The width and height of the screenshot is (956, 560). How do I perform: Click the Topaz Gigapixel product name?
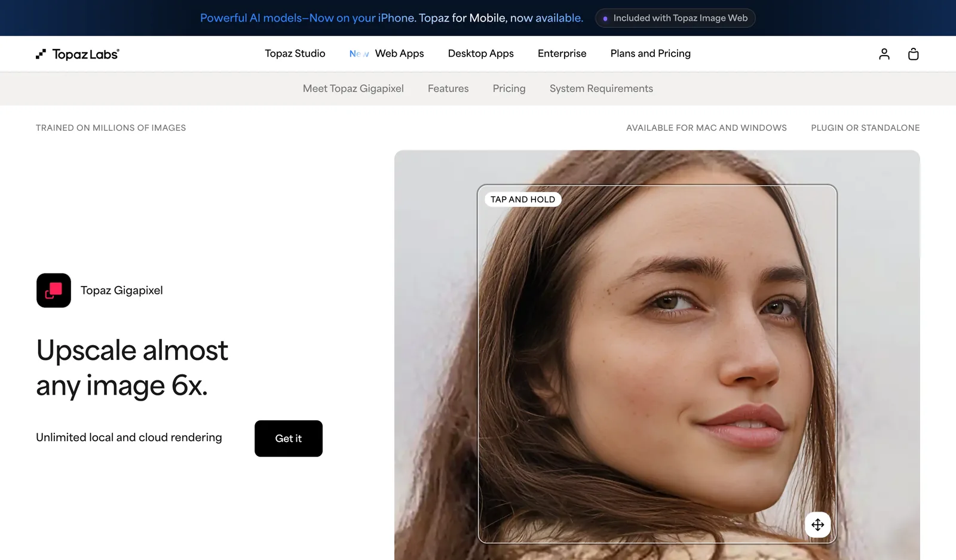tap(122, 290)
